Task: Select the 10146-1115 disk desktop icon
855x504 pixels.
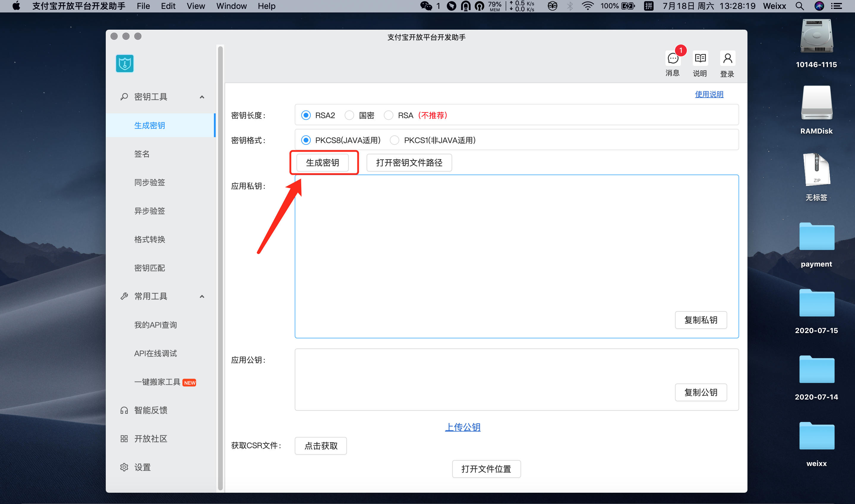Action: point(817,36)
